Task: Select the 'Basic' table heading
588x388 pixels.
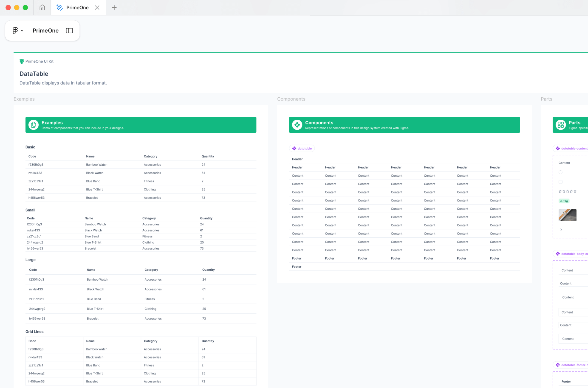Action: (x=30, y=147)
